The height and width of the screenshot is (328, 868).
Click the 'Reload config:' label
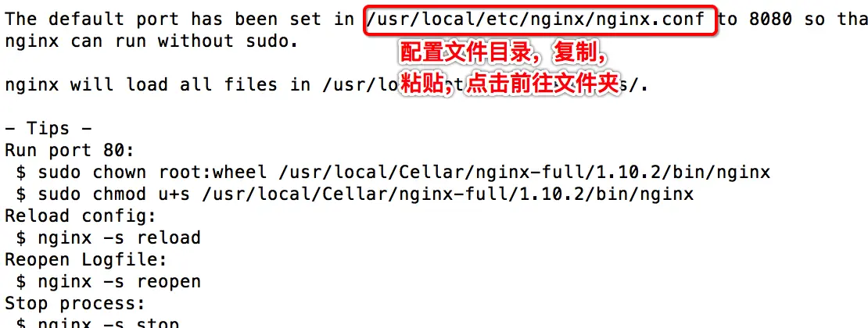81,216
